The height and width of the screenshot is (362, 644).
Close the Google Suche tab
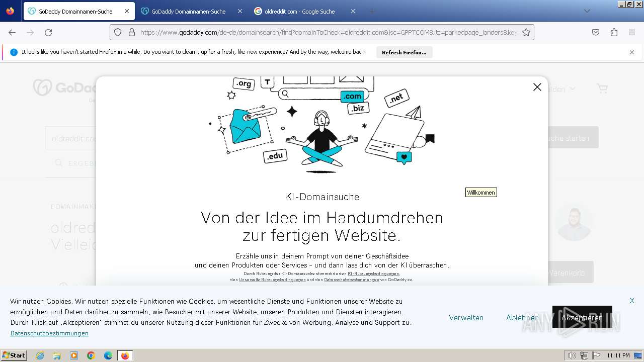(x=353, y=11)
